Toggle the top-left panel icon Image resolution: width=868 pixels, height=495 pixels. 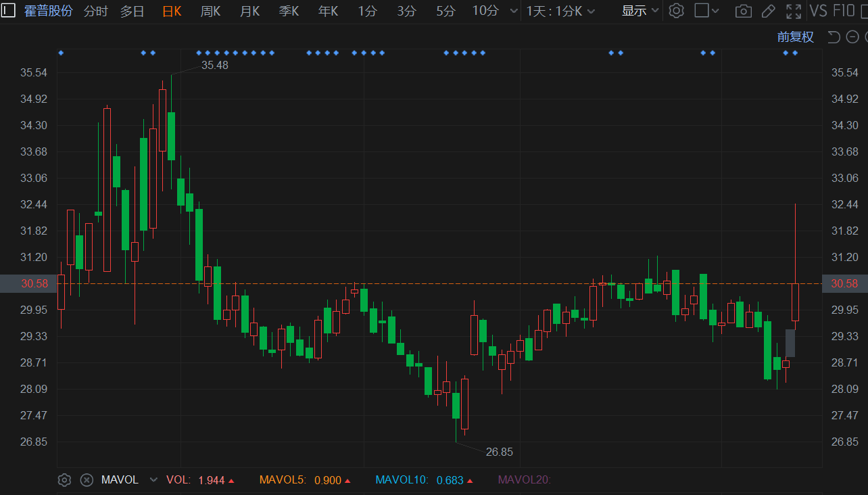point(9,11)
